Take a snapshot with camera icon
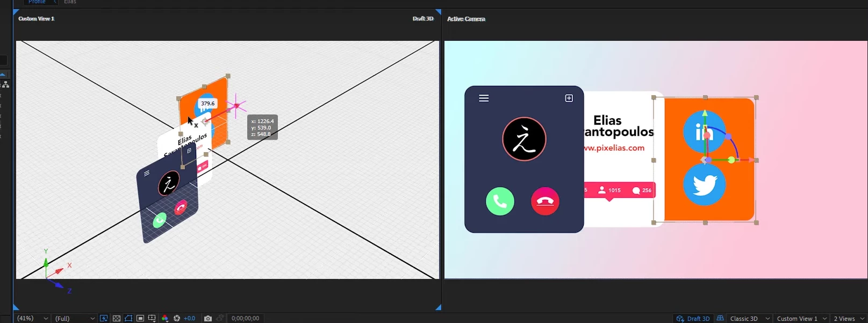This screenshot has width=868, height=323. pos(208,318)
